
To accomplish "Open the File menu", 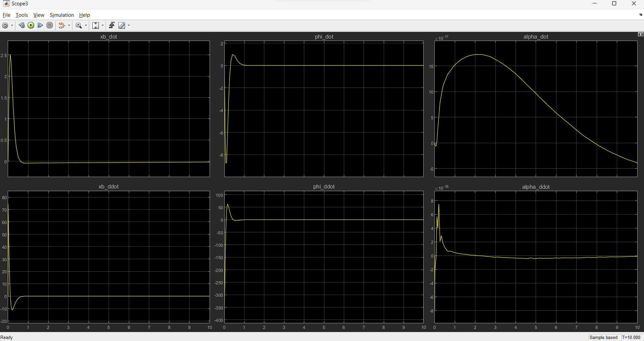I will (x=6, y=15).
